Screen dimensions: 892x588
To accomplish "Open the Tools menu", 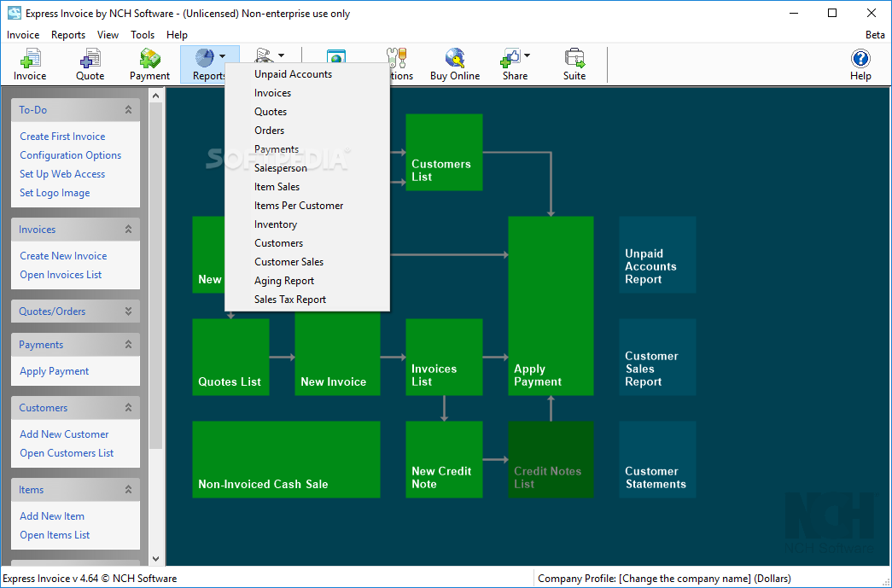I will pyautogui.click(x=143, y=35).
